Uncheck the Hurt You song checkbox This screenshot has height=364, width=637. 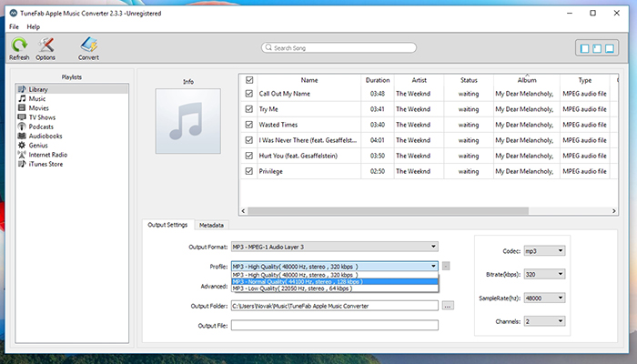[249, 156]
